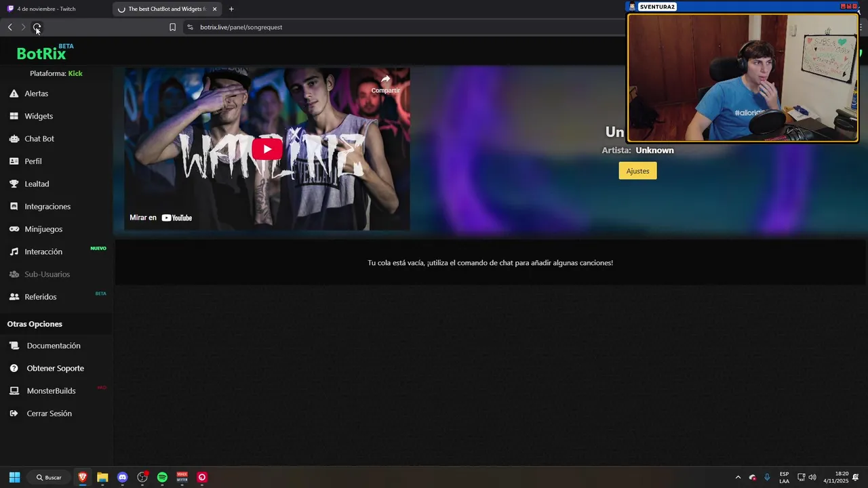Click the Minijuegos gamepad icon
868x488 pixels.
click(x=14, y=229)
